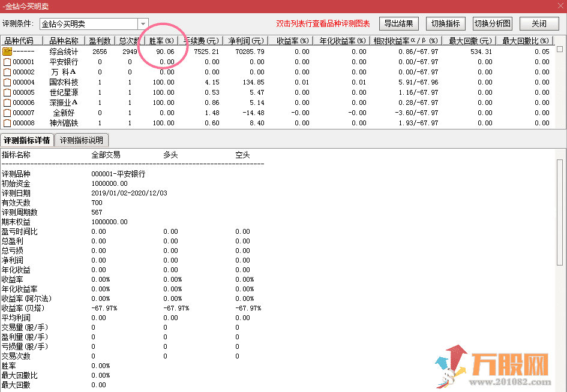The image size is (567, 392).
Task: Click the 多头 column heading
Action: (x=170, y=155)
